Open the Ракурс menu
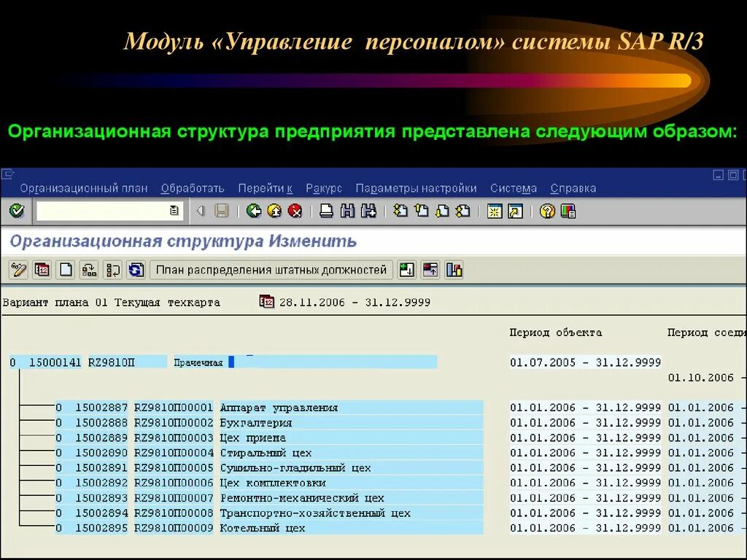Viewport: 747px width, 560px height. 324,188
